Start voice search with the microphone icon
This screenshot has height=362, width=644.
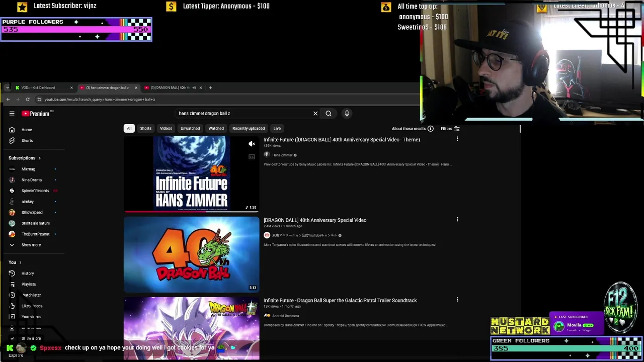(x=347, y=114)
